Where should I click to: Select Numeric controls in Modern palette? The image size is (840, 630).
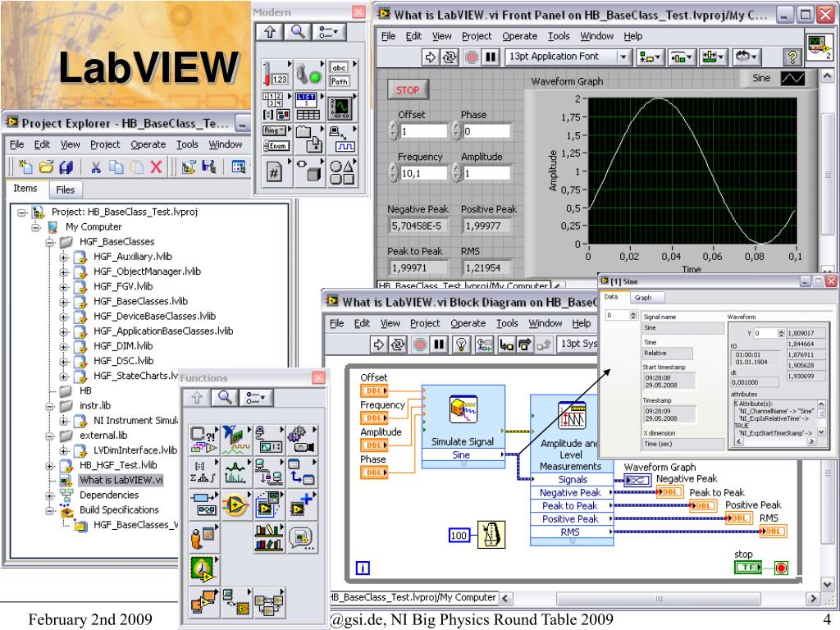(x=276, y=74)
